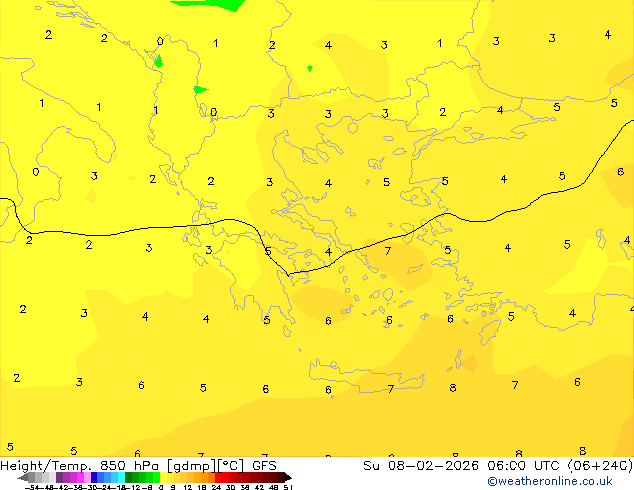The height and width of the screenshot is (490, 634).
Task: Pick the bright red 24°C legend swatch
Action: 218,478
